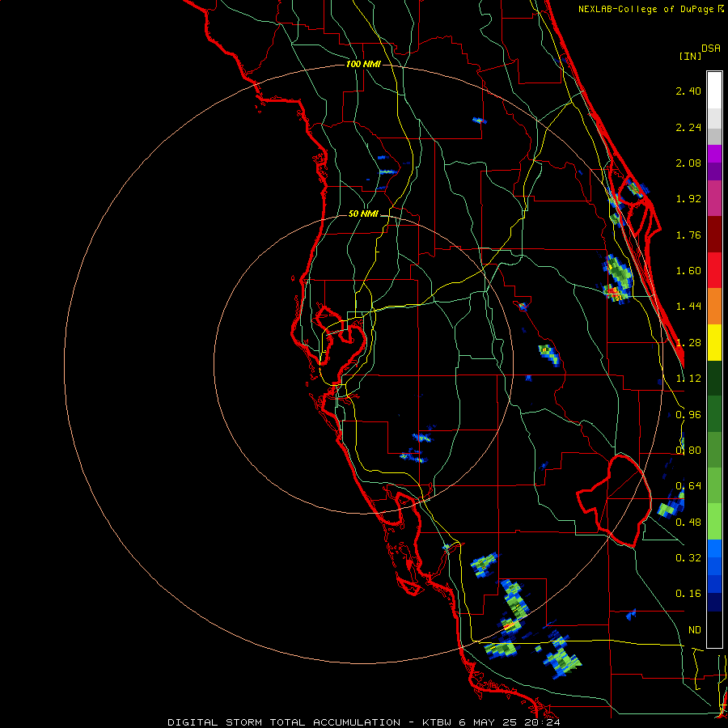Click the 0.48 scale value
Viewport: 728px width, 728px height.
pos(688,523)
